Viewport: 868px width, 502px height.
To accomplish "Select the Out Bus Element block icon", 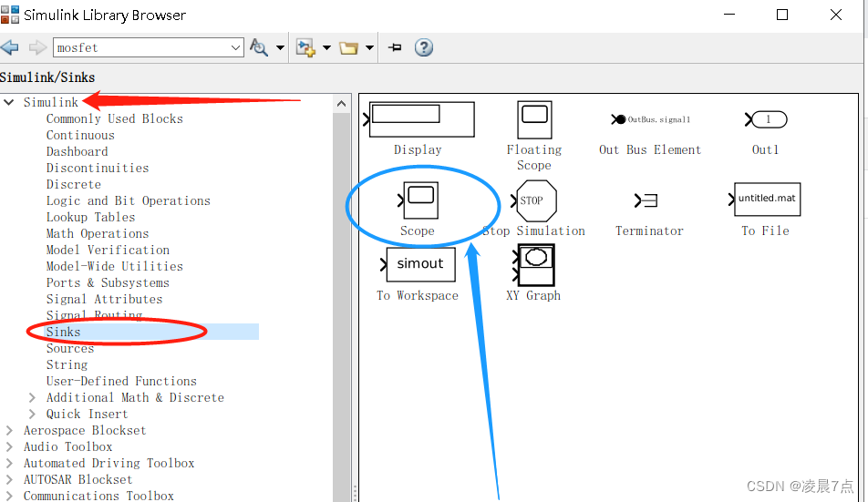I will coord(651,119).
